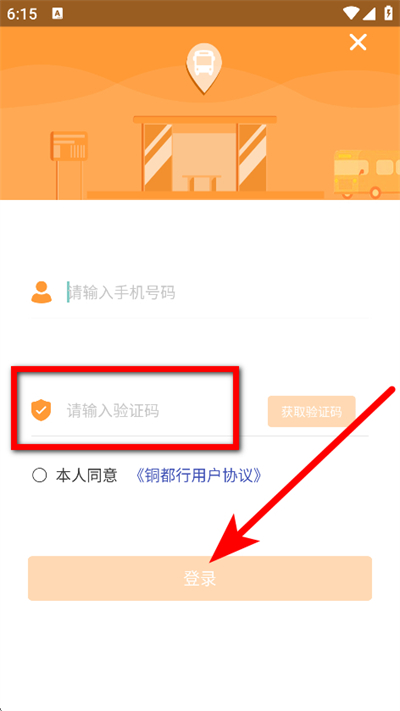The height and width of the screenshot is (711, 400).
Task: Tap the bus location pin icon
Action: pos(204,68)
